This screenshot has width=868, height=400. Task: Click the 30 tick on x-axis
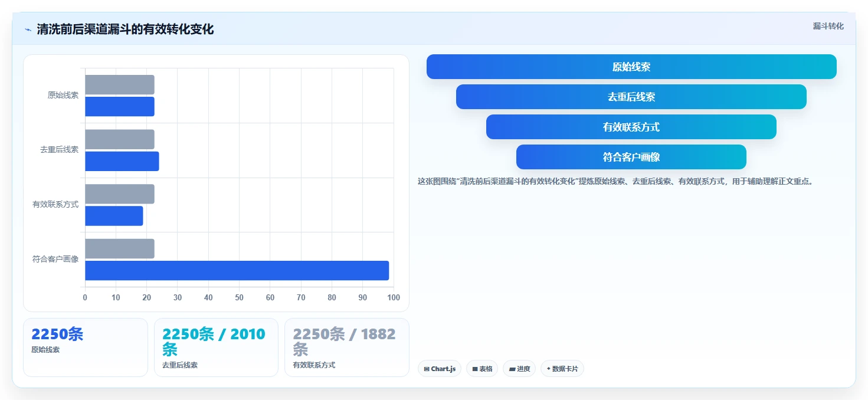[178, 297]
